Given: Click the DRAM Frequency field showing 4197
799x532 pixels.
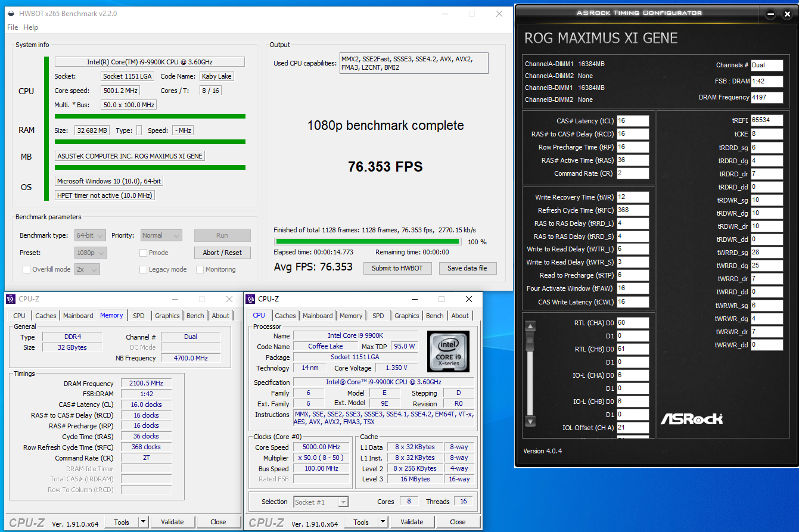Looking at the screenshot, I should coord(767,97).
